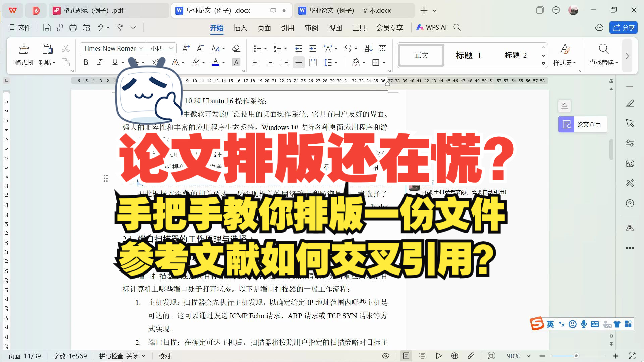Click the save icon in the quick toolbar

click(x=46, y=27)
